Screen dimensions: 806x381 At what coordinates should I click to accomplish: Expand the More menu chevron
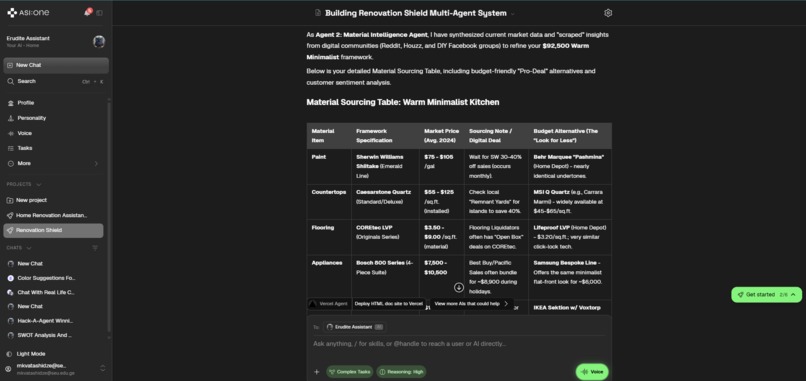tap(96, 164)
